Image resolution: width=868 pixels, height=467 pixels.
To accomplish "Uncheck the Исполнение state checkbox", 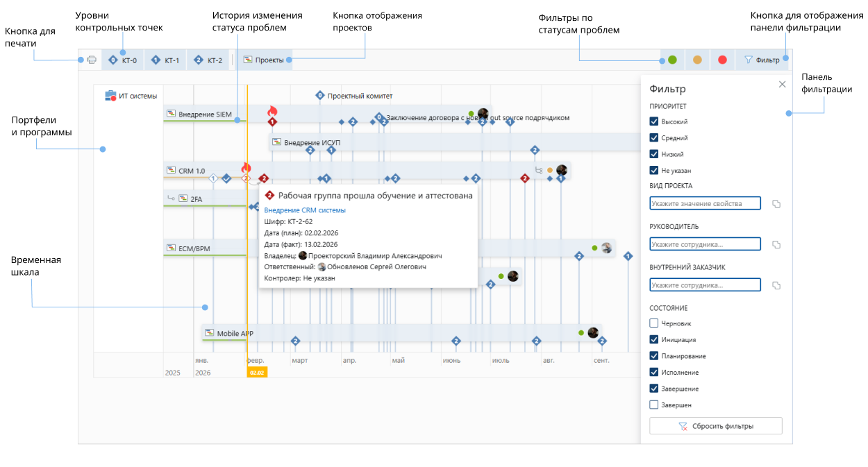I will click(654, 373).
